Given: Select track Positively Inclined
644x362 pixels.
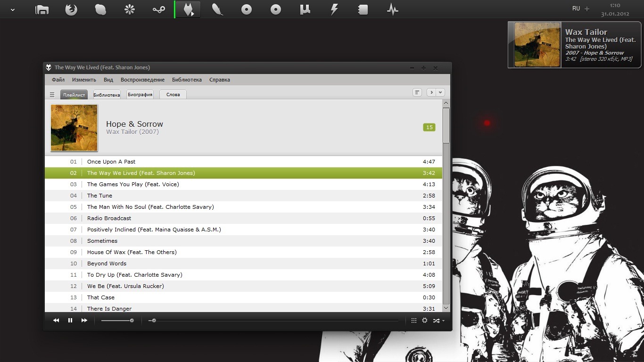Looking at the screenshot, I should 243,230.
